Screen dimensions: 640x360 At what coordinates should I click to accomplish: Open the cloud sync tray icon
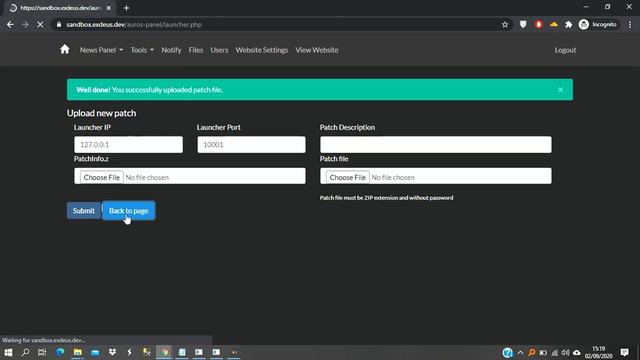tap(577, 353)
